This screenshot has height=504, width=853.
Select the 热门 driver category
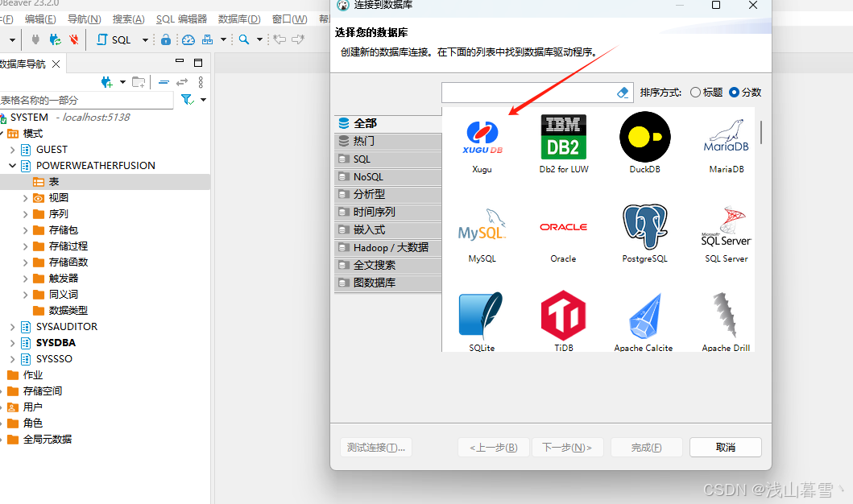[388, 142]
